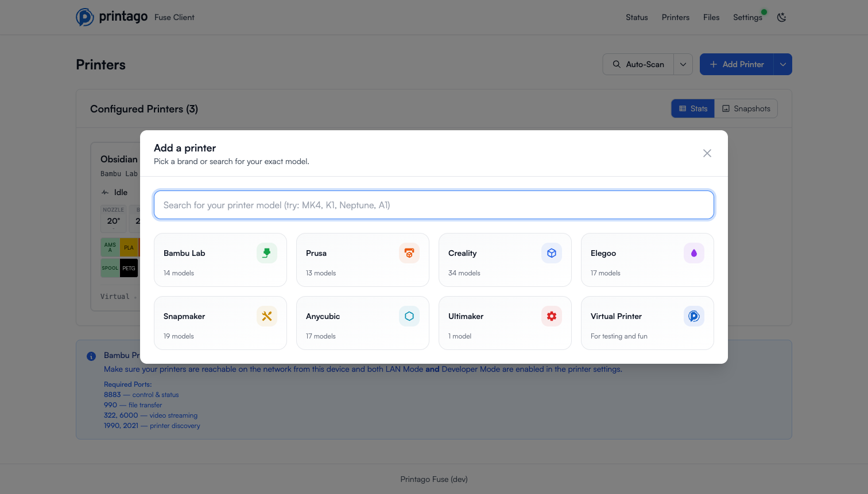This screenshot has width=868, height=494.
Task: Choose the Bambu Lab brand card
Action: 220,260
